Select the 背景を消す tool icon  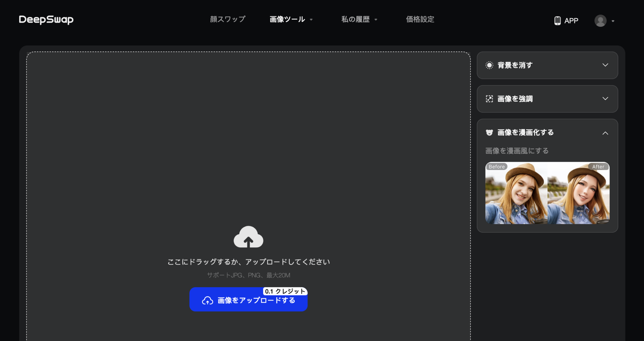click(489, 65)
